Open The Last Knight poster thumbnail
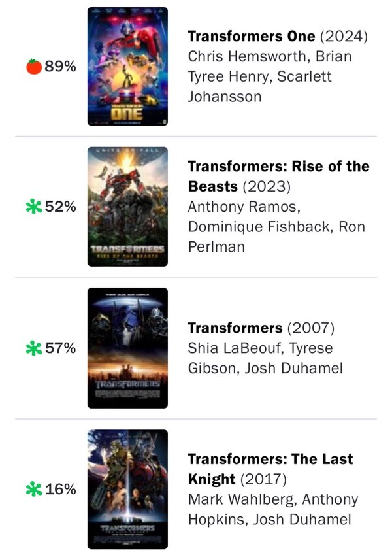Viewport: 392px width, 555px height. 127,489
